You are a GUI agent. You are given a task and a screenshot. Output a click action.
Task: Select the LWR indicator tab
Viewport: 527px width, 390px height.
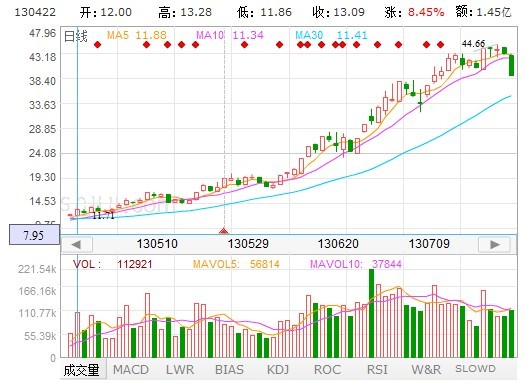pos(180,370)
